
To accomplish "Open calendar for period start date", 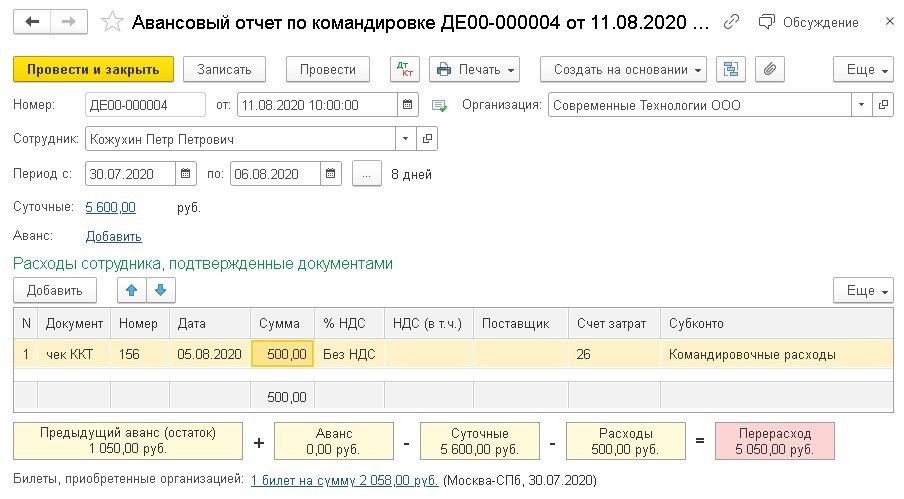I will pos(186,173).
